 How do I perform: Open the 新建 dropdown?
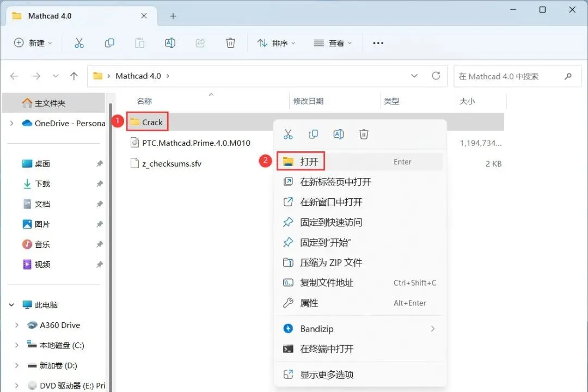click(33, 43)
